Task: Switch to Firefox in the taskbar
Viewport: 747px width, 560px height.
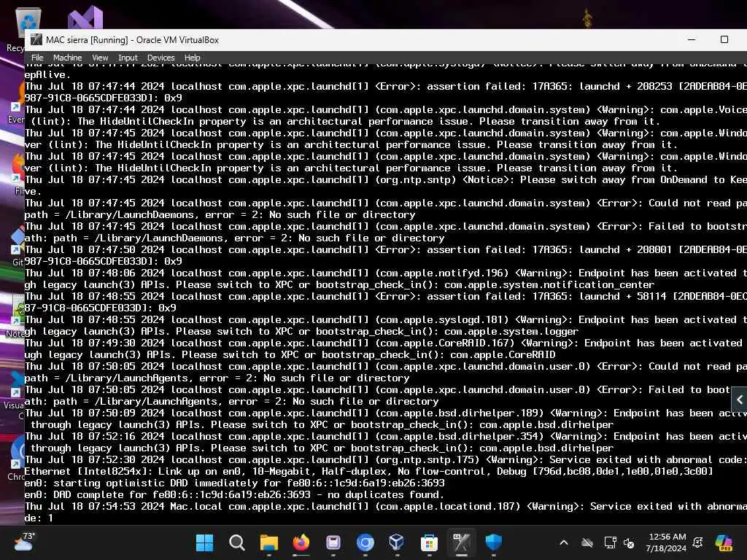Action: [x=301, y=542]
